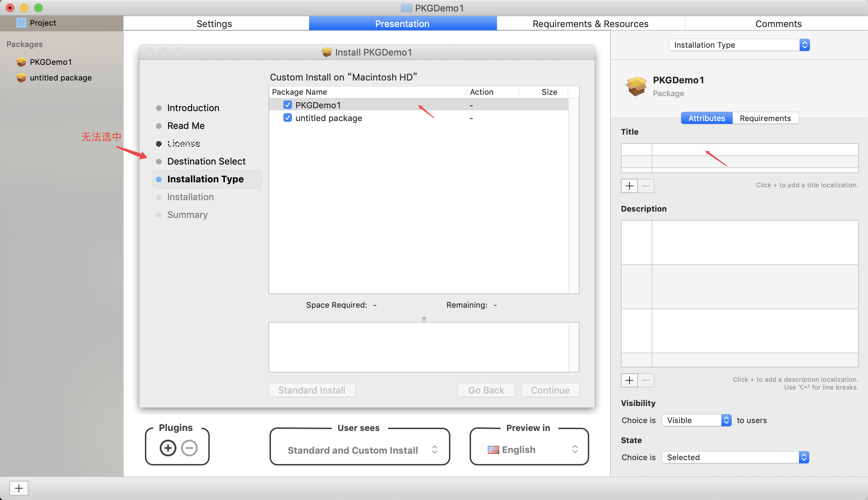The image size is (868, 500).
Task: Remove a description localization with the − icon
Action: (646, 380)
